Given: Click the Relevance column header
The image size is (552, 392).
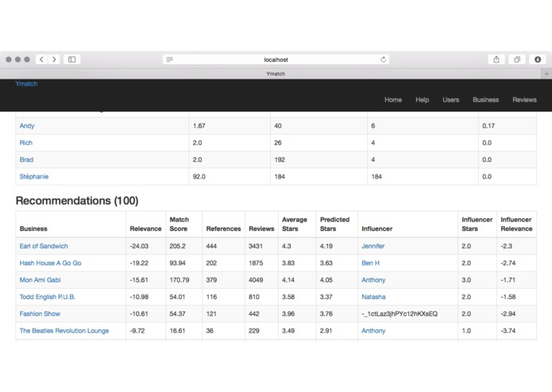Looking at the screenshot, I should [x=145, y=229].
